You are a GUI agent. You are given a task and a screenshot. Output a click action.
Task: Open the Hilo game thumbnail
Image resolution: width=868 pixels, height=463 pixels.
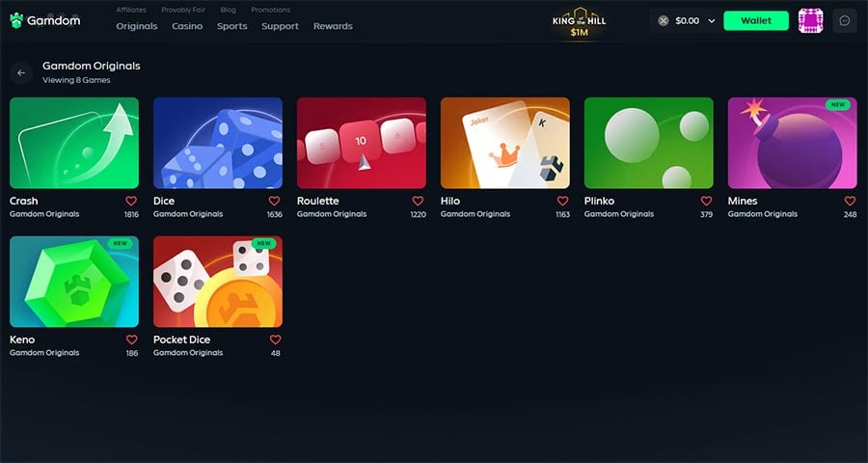504,143
